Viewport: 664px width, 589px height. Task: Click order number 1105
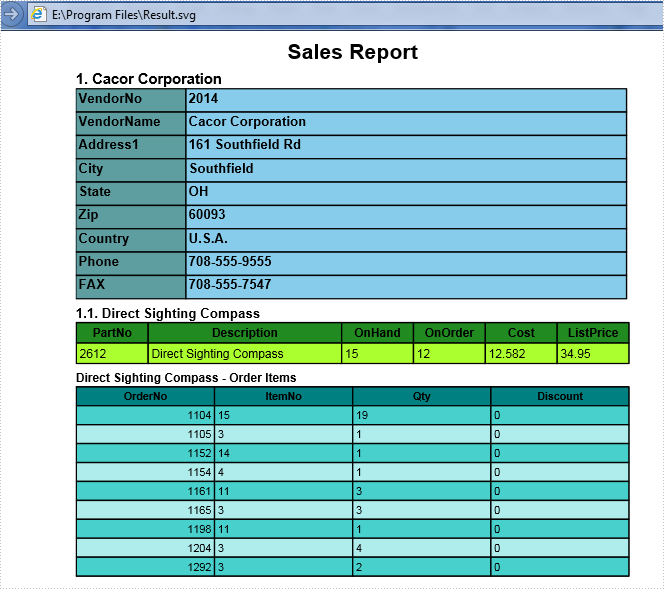[145, 434]
